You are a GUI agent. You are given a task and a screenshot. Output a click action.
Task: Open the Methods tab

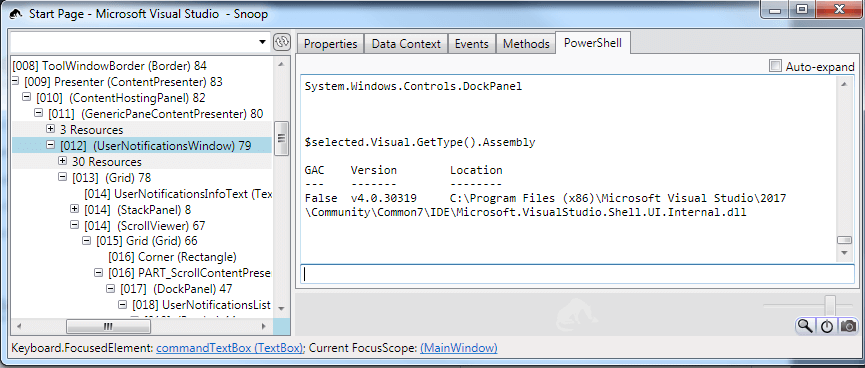pos(526,44)
